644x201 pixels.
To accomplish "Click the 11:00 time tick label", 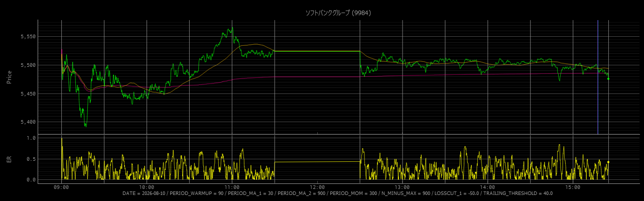I will 232,187.
